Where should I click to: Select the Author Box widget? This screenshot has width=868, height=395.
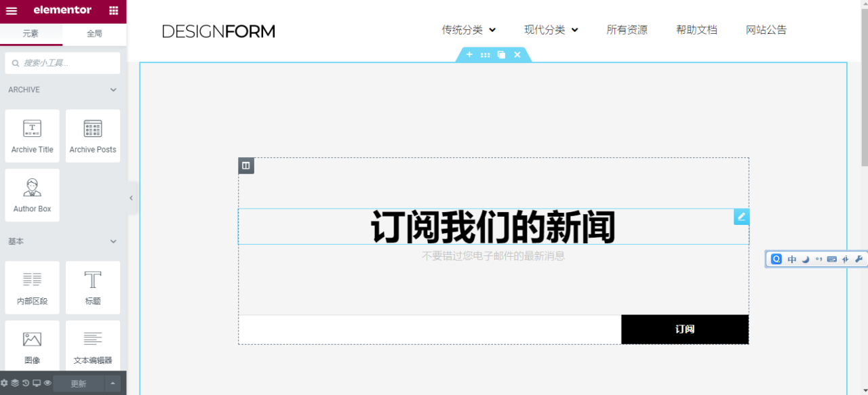(32, 195)
